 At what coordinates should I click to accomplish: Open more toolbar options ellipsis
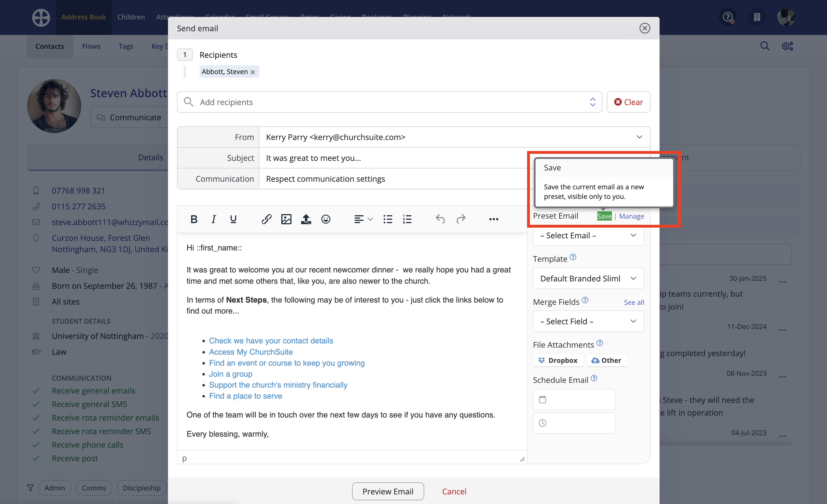point(493,219)
